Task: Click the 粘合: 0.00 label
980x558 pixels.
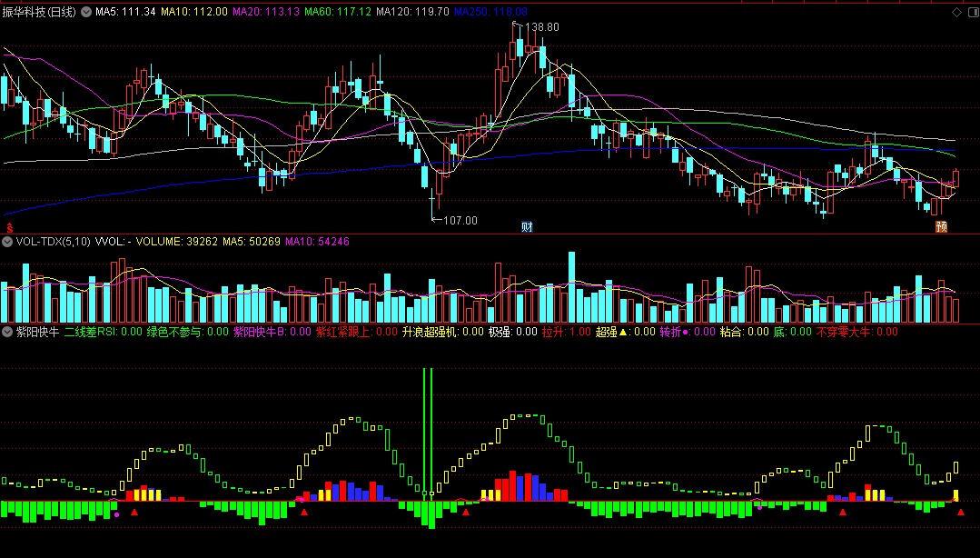Action: (745, 332)
